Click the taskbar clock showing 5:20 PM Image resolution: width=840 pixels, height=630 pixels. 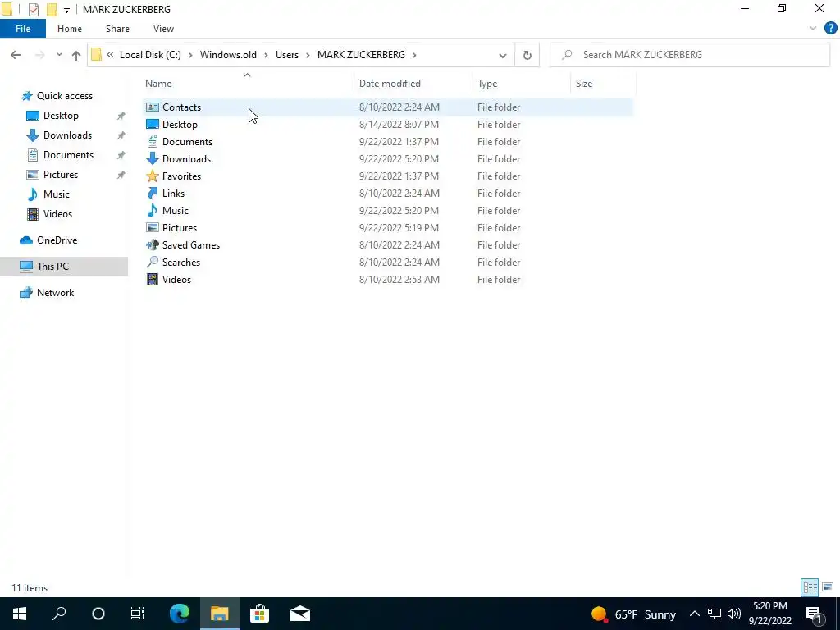[769, 614]
